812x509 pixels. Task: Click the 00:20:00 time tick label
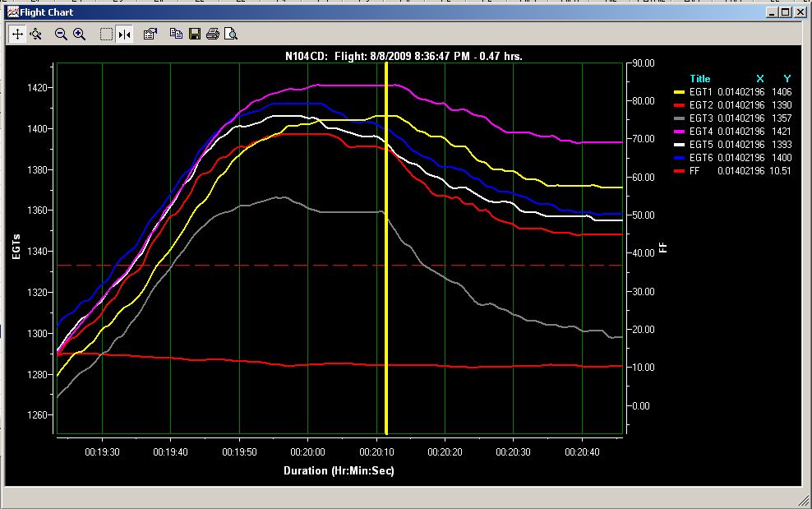tap(307, 452)
